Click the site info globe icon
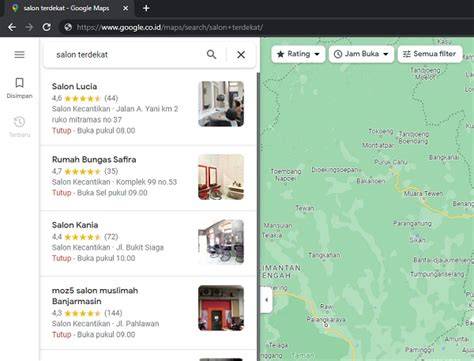This screenshot has width=474, height=361. tap(68, 27)
